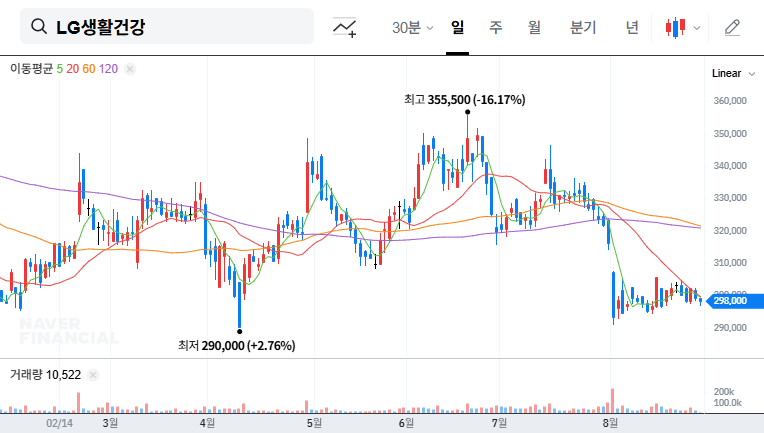This screenshot has width=764, height=433.
Task: Open the add indicator chart icon
Action: click(344, 27)
